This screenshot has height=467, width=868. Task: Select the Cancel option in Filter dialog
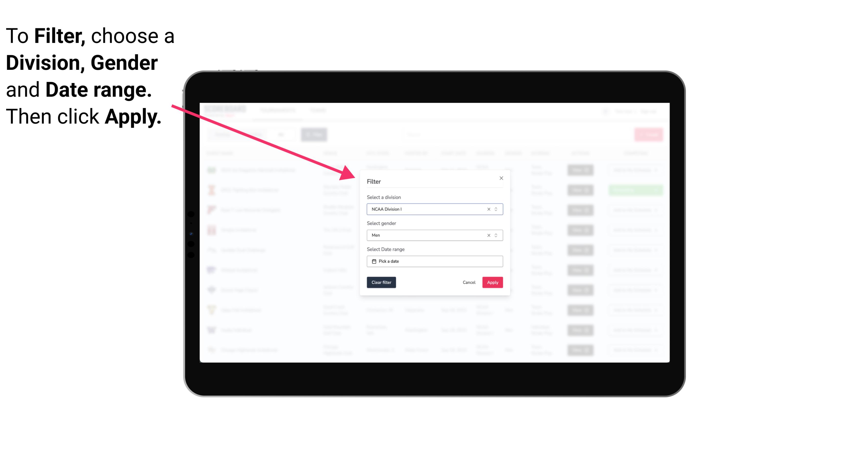coord(469,283)
